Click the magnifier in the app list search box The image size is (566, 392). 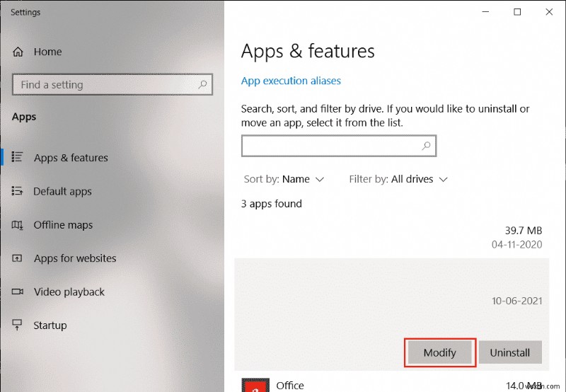pos(426,146)
